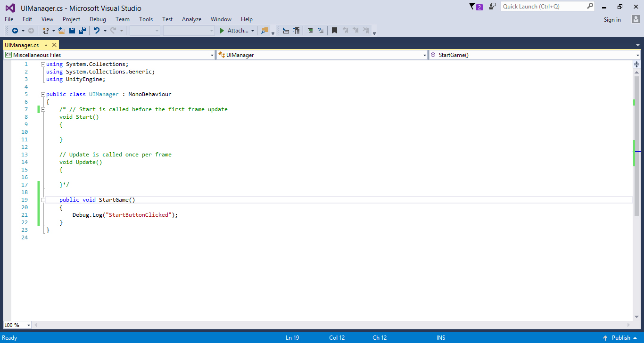644x343 pixels.
Task: Open the Tools menu
Action: 146,19
